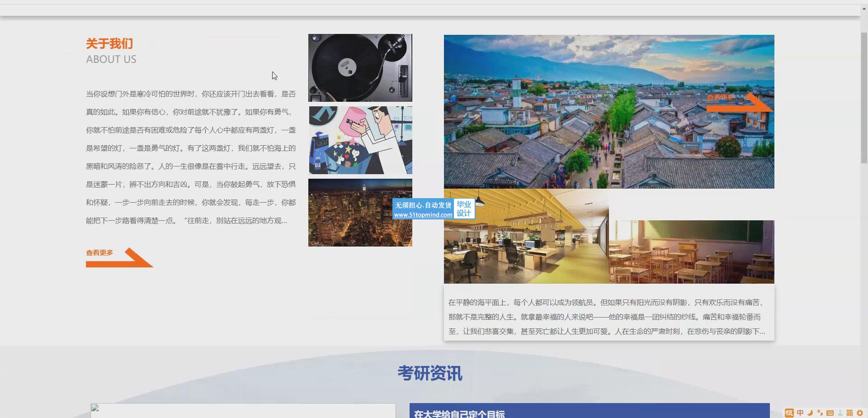Screen dimensions: 868x418
Task: Open the IME settings gear icon
Action: click(x=860, y=413)
